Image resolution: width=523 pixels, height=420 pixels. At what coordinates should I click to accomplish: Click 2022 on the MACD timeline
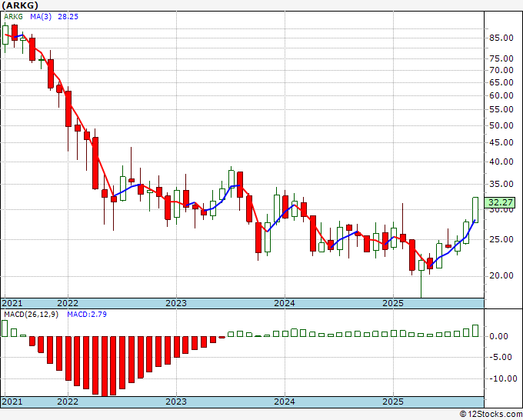68,402
